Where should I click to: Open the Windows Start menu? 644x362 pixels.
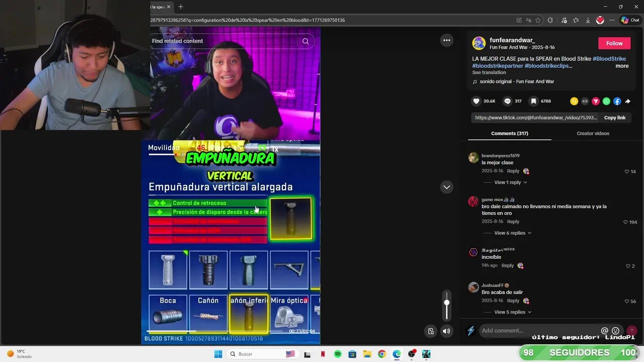click(218, 354)
